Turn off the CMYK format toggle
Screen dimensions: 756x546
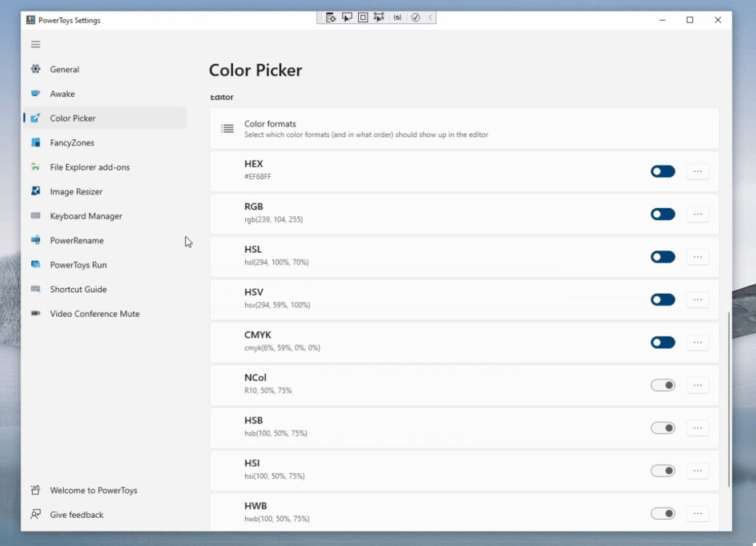(663, 342)
